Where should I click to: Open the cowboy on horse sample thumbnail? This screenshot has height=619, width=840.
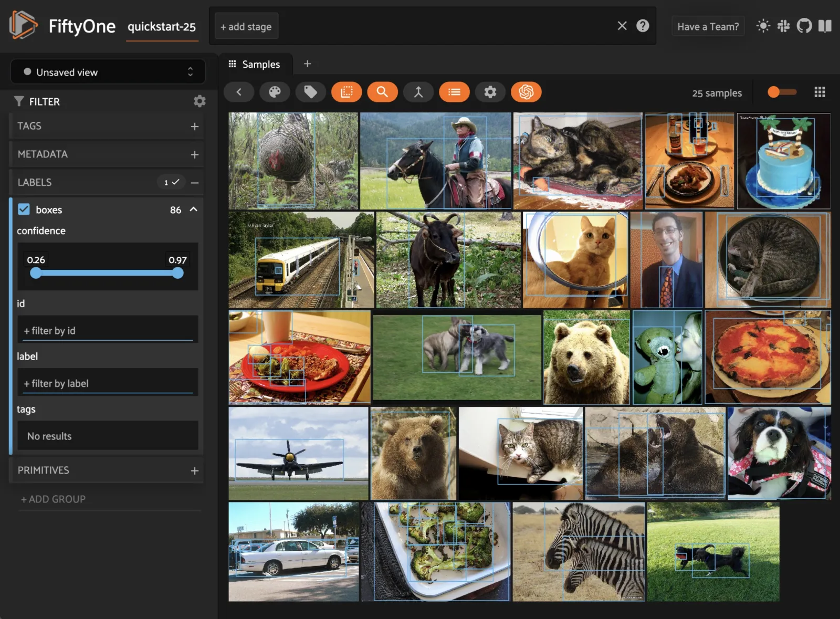point(436,161)
